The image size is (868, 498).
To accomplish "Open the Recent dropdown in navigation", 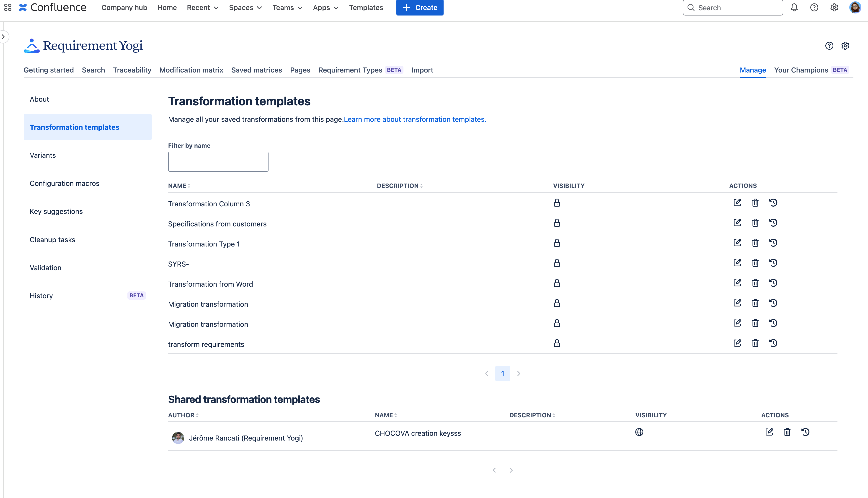I will 202,8.
